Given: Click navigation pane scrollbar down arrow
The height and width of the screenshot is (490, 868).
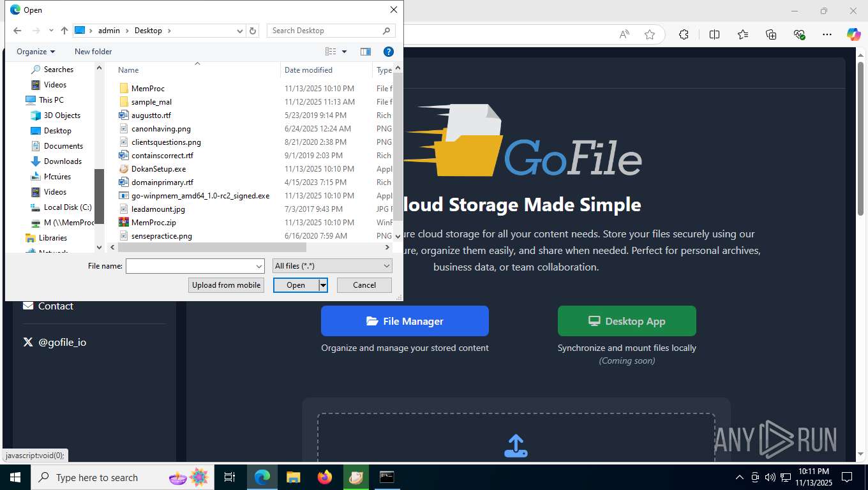Looking at the screenshot, I should (99, 248).
